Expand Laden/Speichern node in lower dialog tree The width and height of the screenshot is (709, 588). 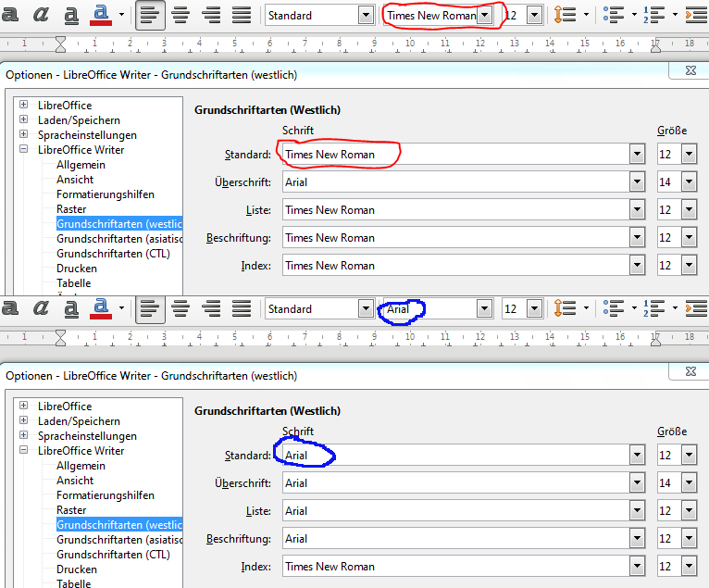[23, 420]
